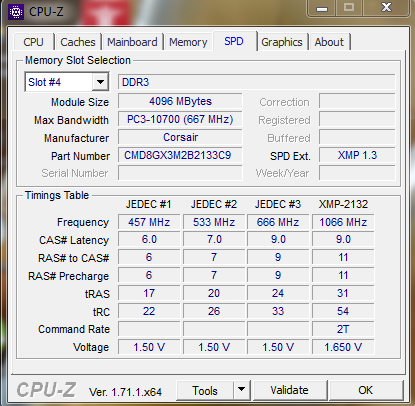415x406 pixels.
Task: Switch to the CPU tab
Action: (x=33, y=42)
